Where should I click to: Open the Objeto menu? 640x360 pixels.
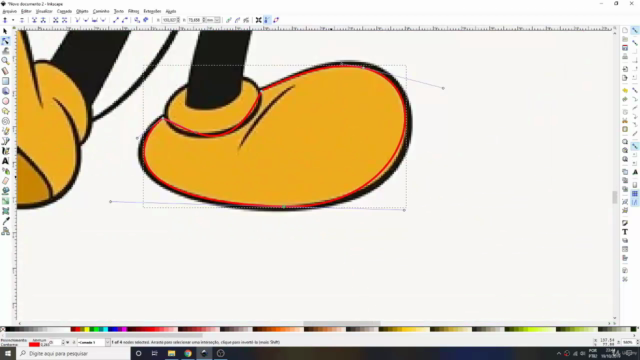pos(82,11)
